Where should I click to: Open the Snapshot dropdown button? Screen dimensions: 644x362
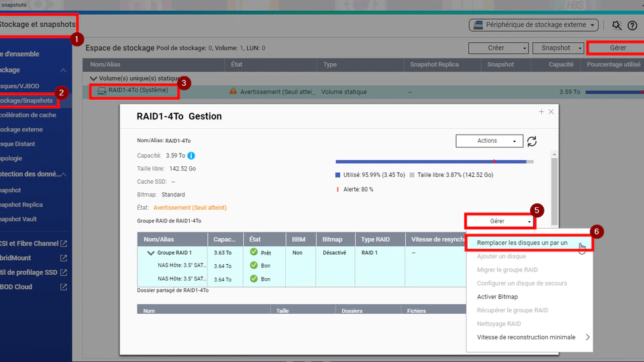(x=558, y=48)
